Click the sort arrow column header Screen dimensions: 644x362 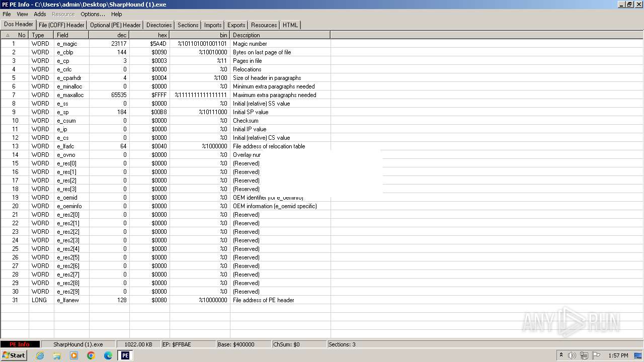pos(8,35)
